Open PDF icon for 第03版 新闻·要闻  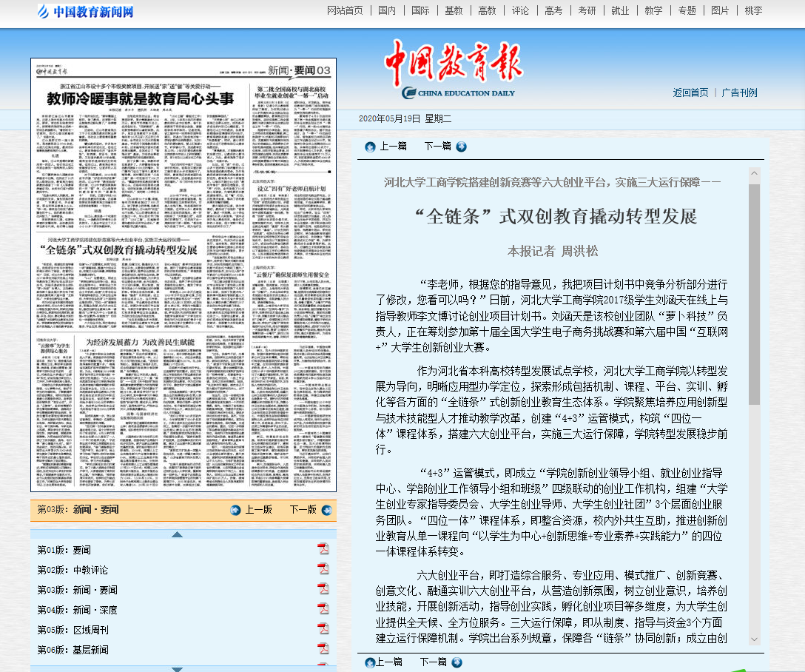pos(323,589)
